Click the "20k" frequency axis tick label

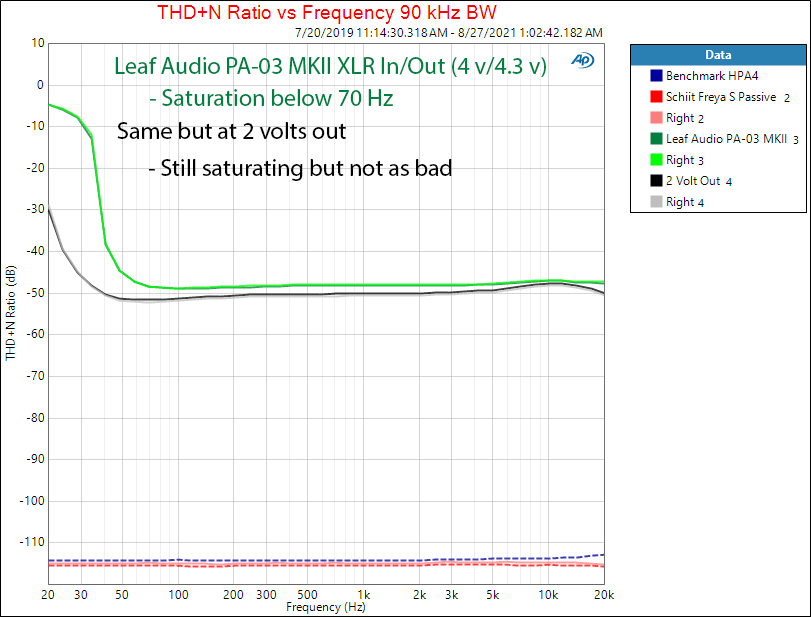point(604,595)
